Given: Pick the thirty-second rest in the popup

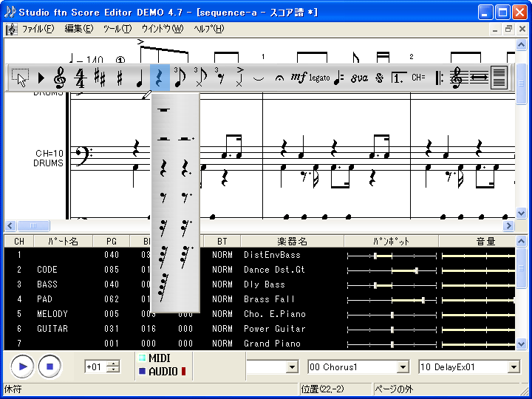Looking at the screenshot, I should coord(163,257).
